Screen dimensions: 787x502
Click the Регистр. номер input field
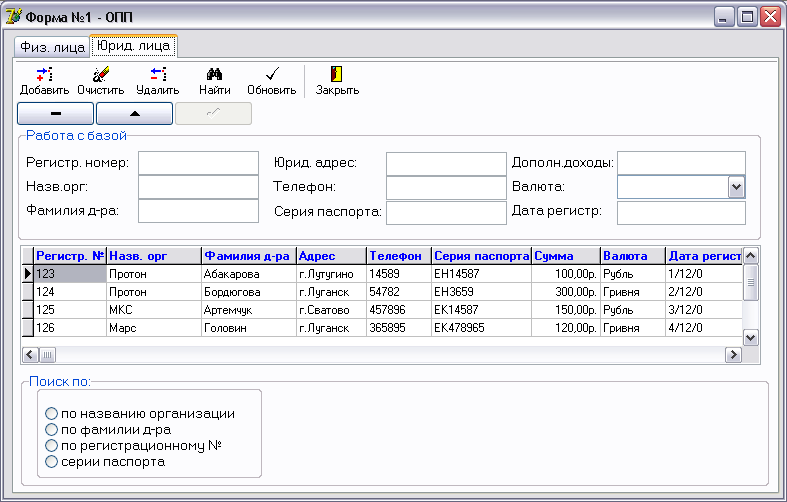pos(198,163)
